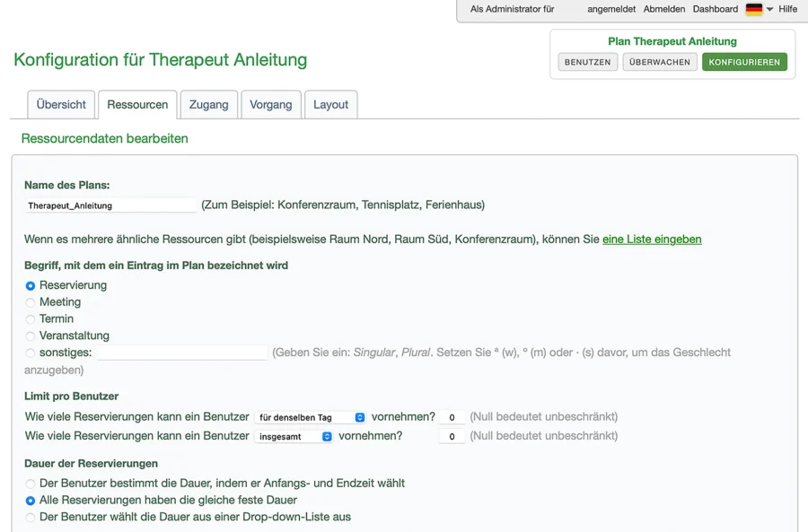Choose the Termin radio option

[x=31, y=319]
